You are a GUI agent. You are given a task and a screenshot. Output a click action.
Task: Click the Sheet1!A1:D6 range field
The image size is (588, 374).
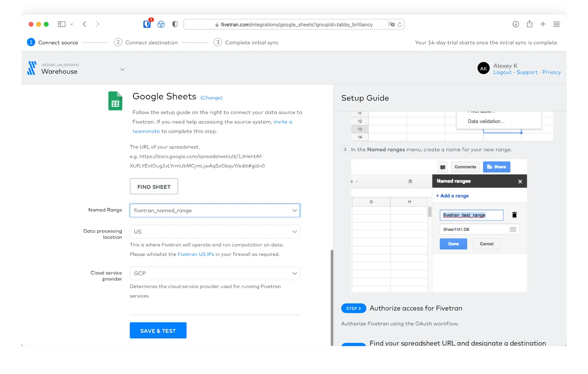[x=479, y=229]
